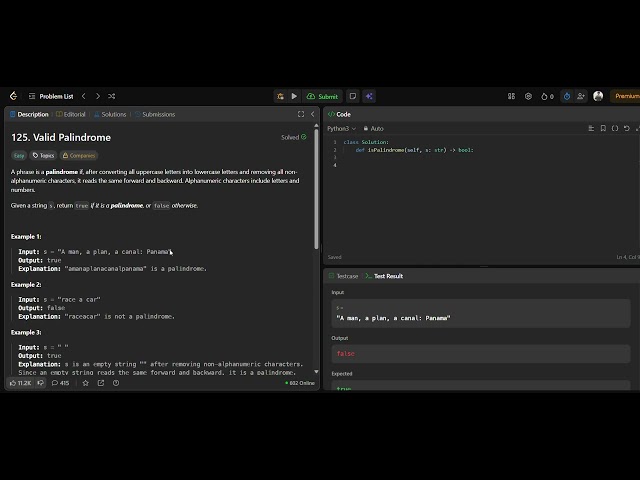Go to next problem arrow
640x480 pixels.
click(98, 96)
